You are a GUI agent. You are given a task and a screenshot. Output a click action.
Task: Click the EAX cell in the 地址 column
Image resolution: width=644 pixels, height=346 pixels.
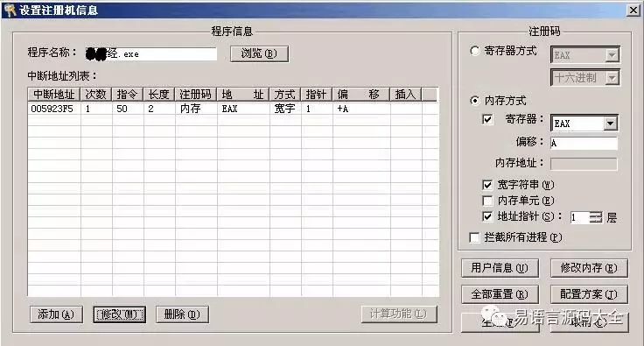click(243, 109)
